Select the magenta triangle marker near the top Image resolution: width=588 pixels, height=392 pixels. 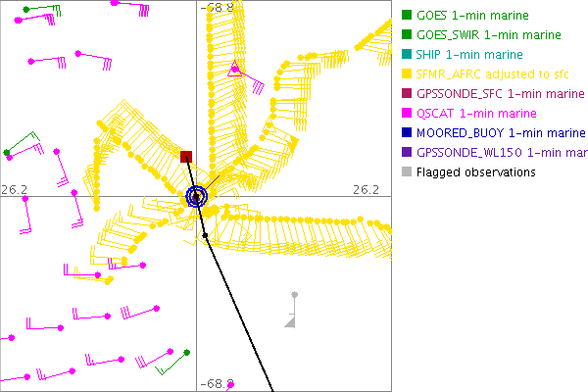click(x=234, y=70)
